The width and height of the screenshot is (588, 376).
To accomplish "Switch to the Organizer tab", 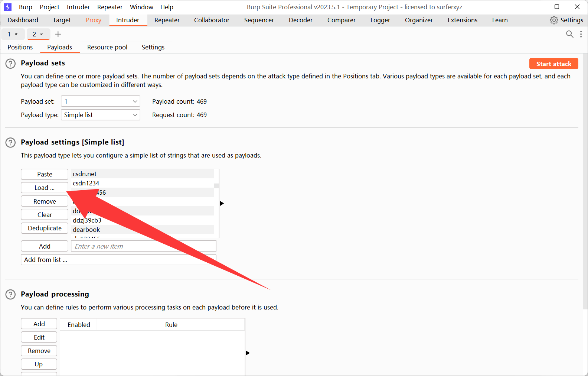I will point(419,20).
